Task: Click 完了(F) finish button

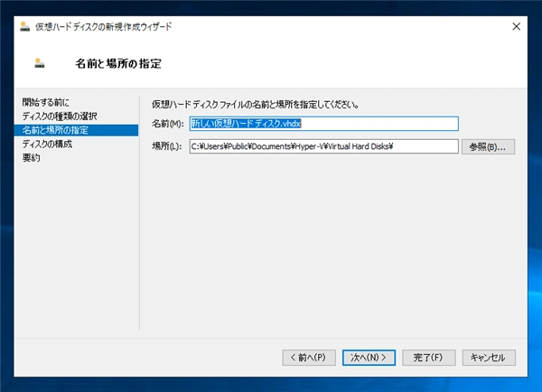Action: pos(428,358)
